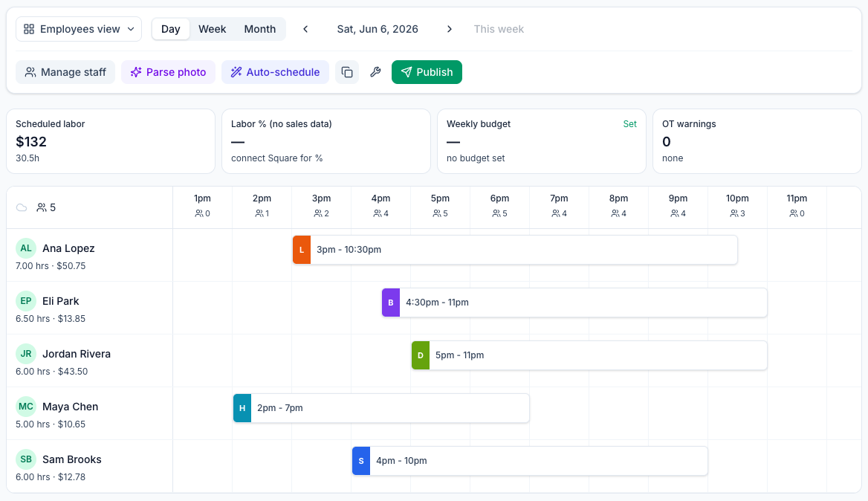Switch to the Week tab
The width and height of the screenshot is (868, 501).
pos(212,29)
